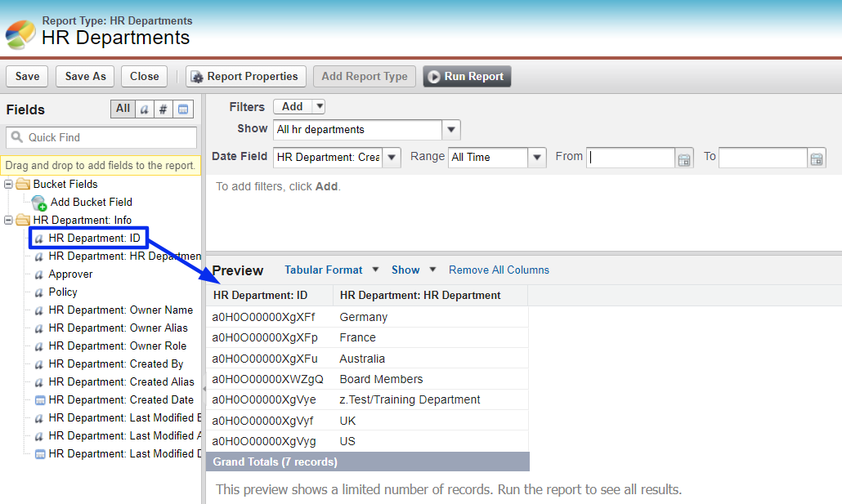Open the Show scope dropdown

click(451, 130)
